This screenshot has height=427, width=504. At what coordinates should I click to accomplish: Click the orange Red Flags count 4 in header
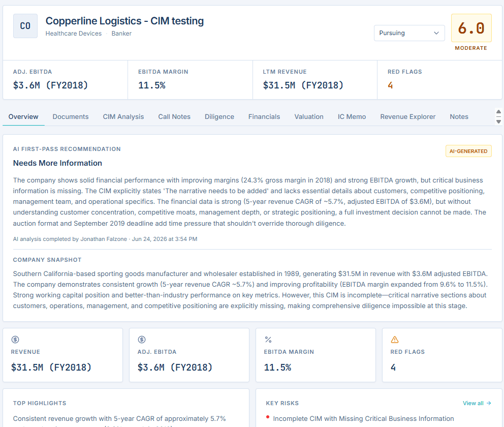pyautogui.click(x=390, y=85)
